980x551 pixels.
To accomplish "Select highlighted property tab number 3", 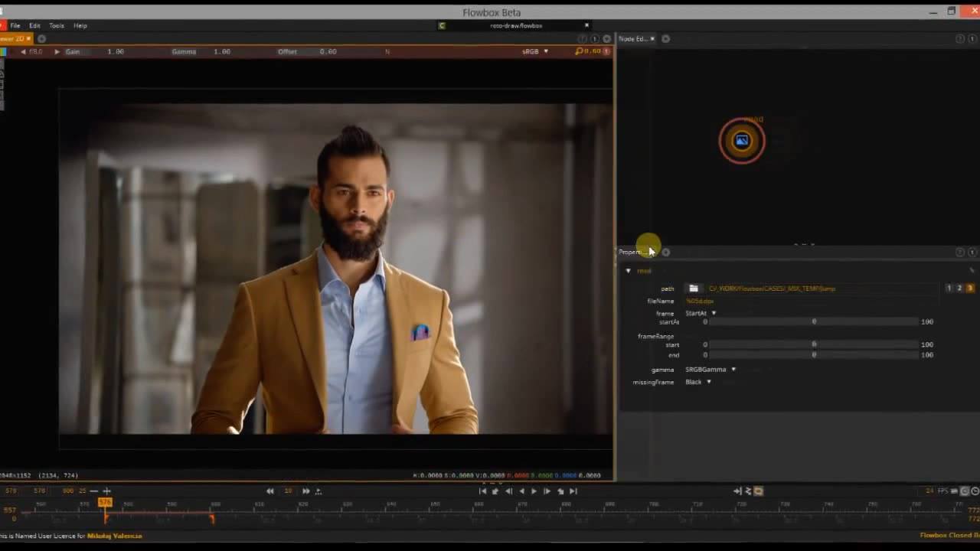I will [x=970, y=288].
